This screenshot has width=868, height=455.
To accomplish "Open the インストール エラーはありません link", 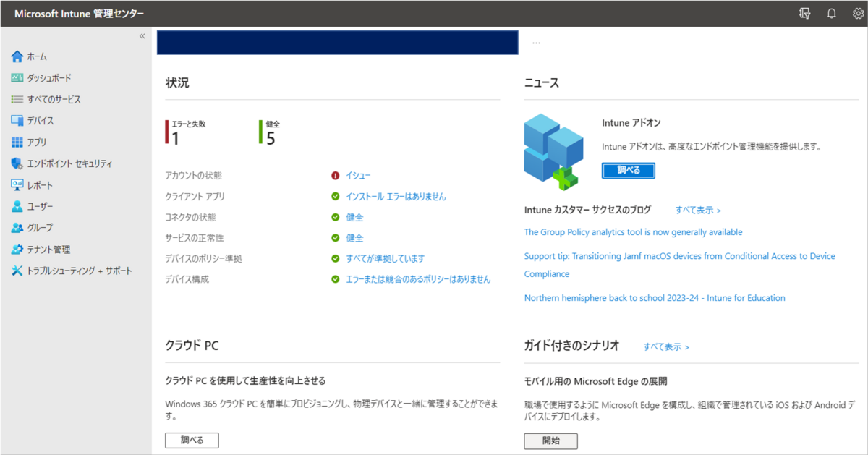I will [x=396, y=197].
